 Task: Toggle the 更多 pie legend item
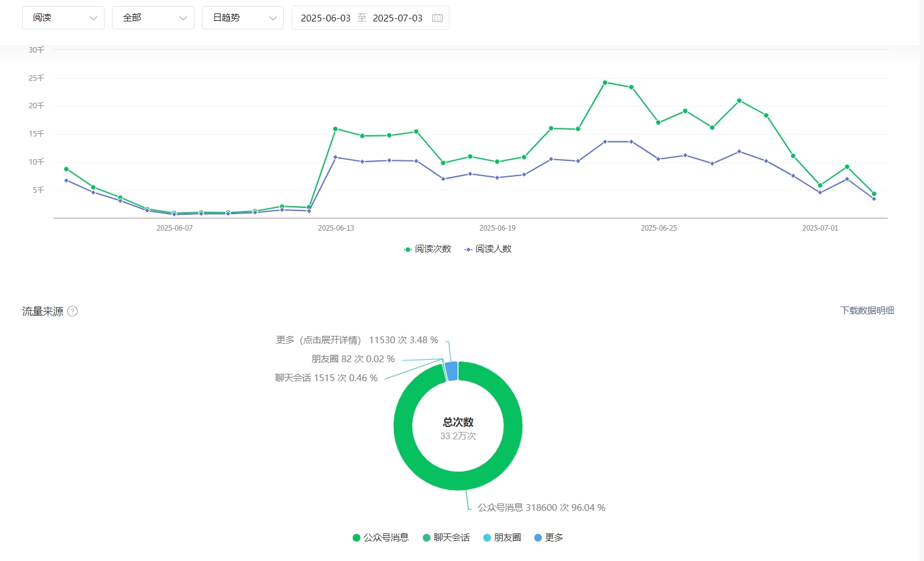549,538
